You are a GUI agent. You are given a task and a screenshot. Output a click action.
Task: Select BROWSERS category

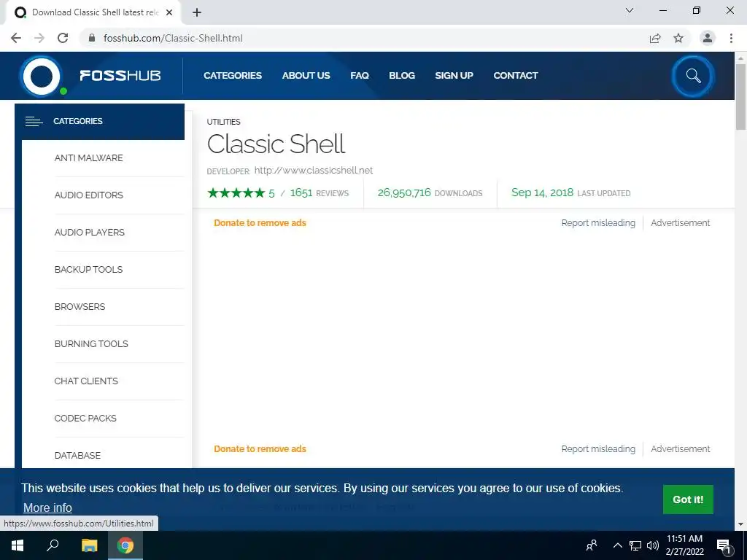pyautogui.click(x=80, y=307)
